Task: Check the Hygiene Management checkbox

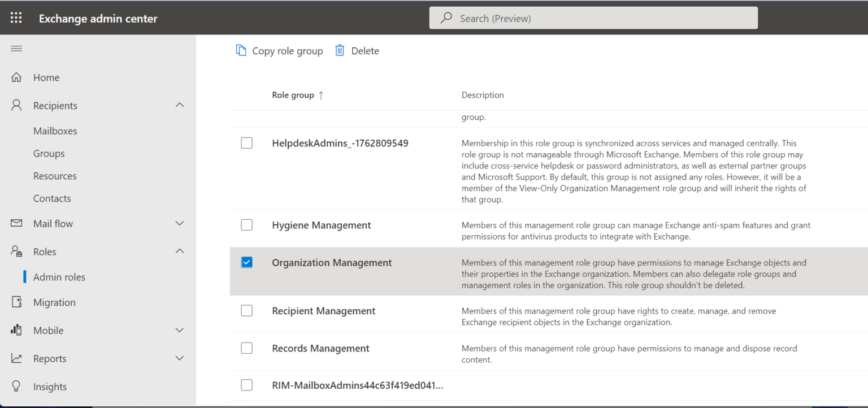Action: 246,224
